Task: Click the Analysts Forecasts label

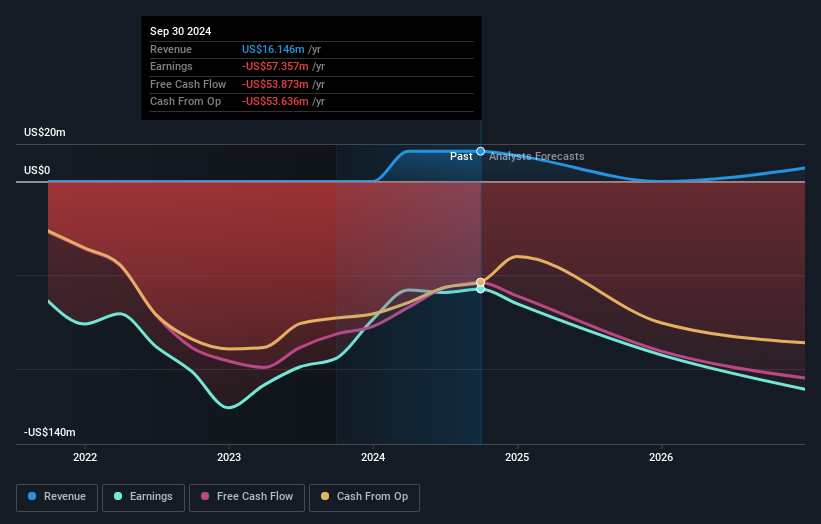Action: point(537,157)
